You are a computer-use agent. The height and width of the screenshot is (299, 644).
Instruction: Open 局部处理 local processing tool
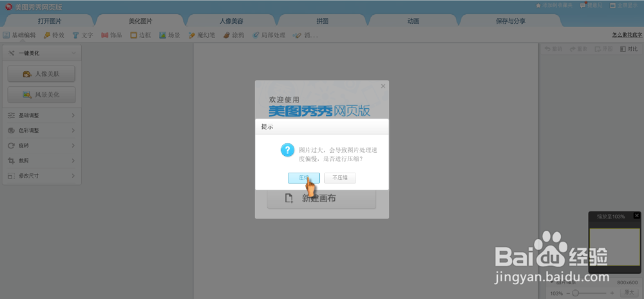point(269,35)
